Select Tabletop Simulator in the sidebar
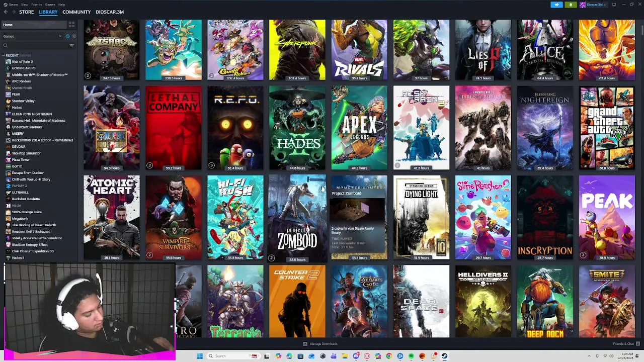 point(26,153)
